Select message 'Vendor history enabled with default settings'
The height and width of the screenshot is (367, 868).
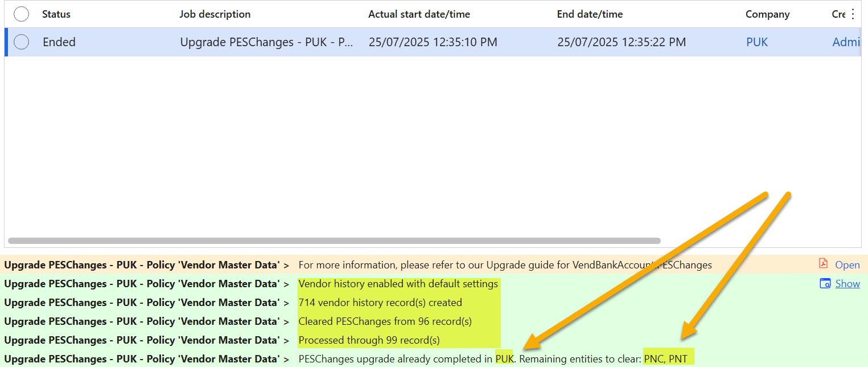(398, 283)
